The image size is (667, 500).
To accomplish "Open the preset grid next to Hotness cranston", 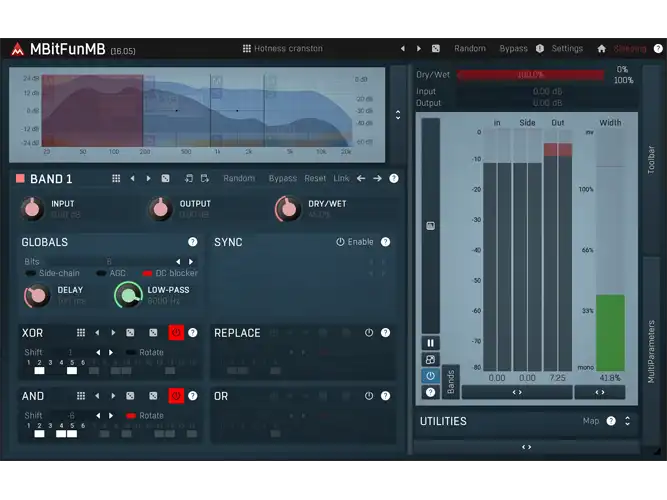I will pyautogui.click(x=246, y=49).
